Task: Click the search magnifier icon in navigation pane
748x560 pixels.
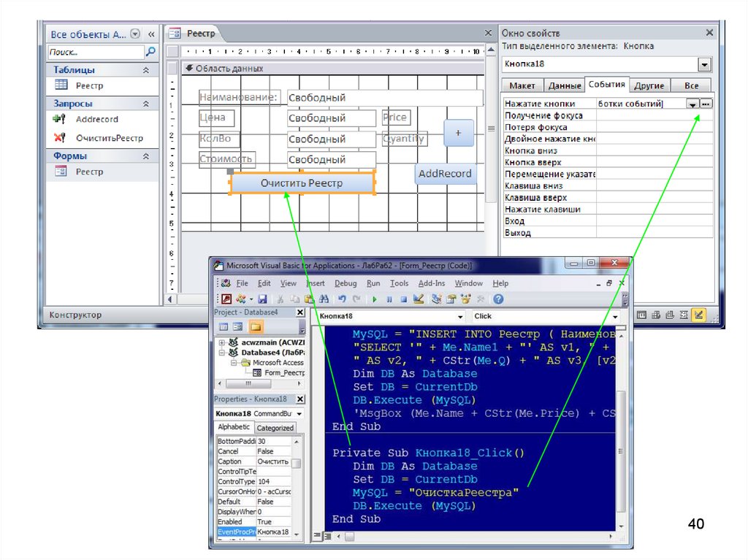Action: pyautogui.click(x=150, y=52)
